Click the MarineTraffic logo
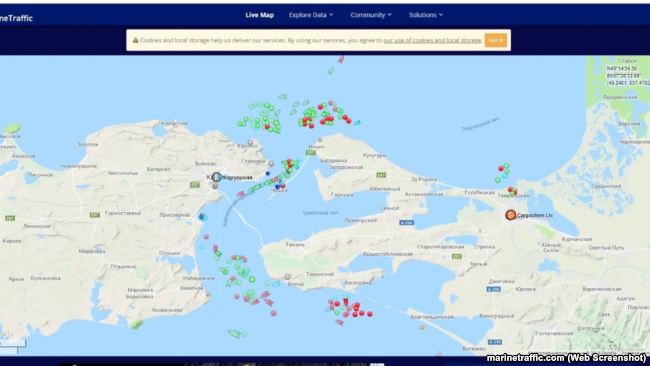Viewport: 650px width, 366px height. tap(16, 18)
